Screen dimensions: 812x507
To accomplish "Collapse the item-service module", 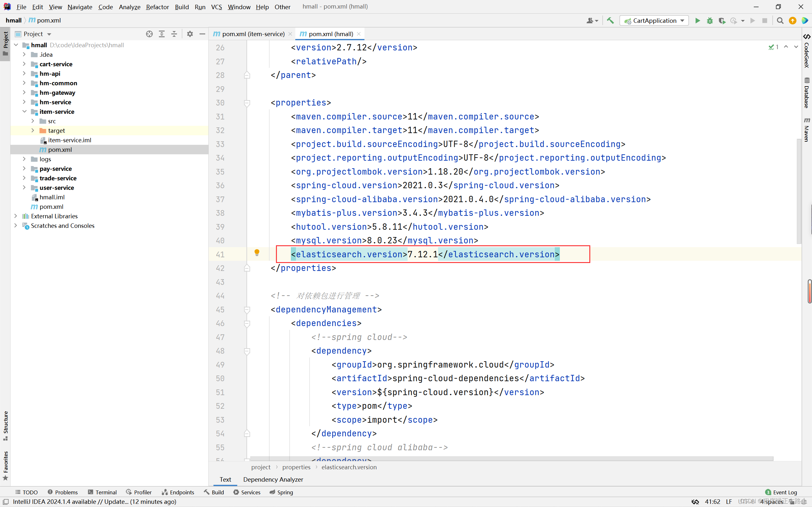I will 24,111.
